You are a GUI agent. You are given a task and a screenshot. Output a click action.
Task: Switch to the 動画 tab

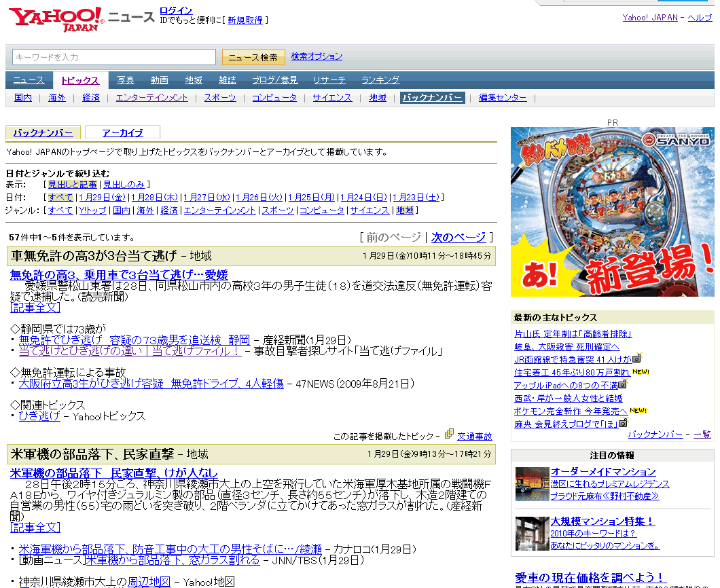(x=160, y=80)
